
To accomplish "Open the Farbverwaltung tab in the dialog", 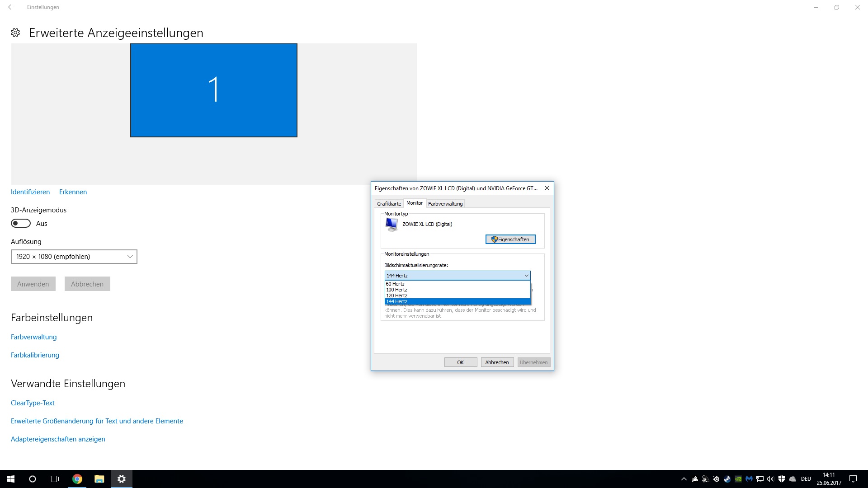I will (445, 204).
